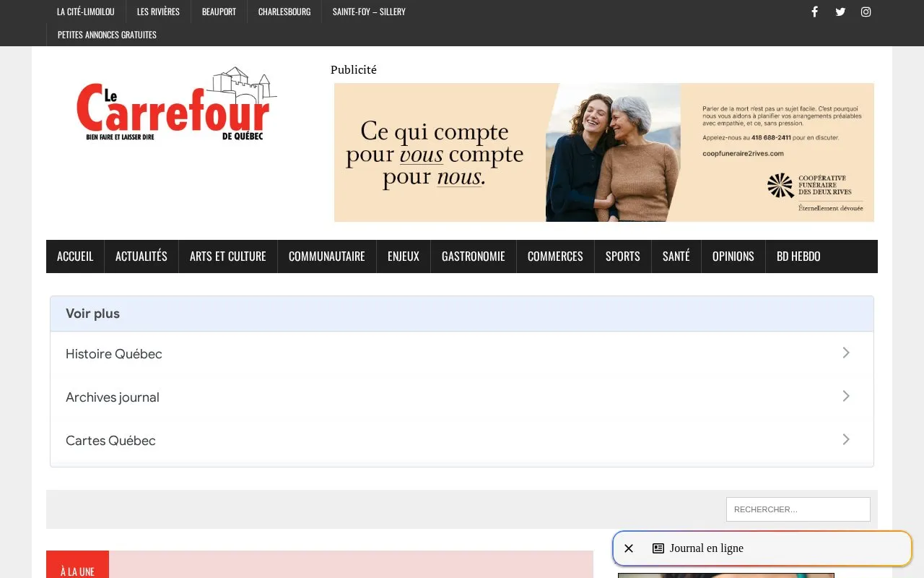
Task: Click Histoire Québec row text
Action: coord(114,354)
